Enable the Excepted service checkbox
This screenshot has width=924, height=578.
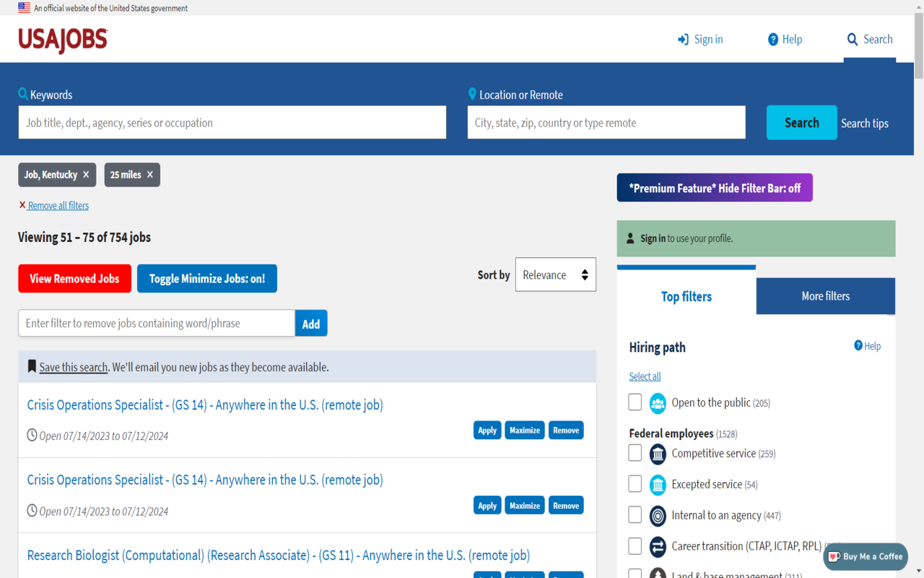(x=635, y=484)
